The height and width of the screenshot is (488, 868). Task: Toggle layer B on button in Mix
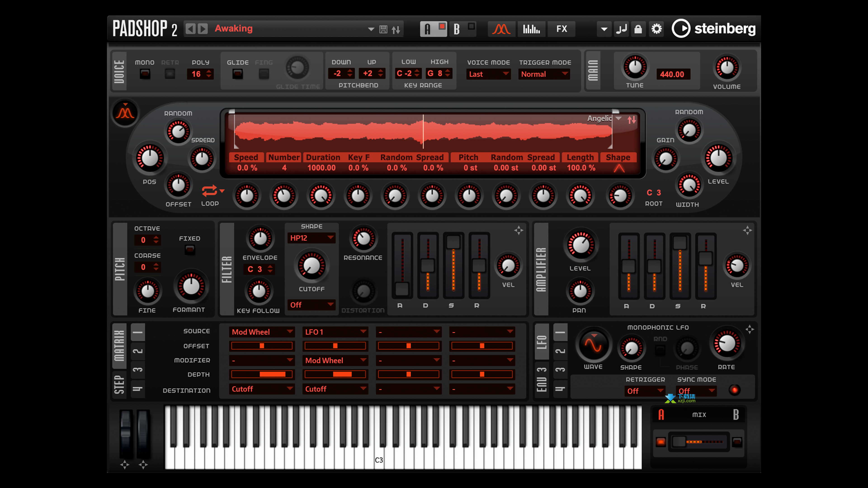[x=737, y=441]
